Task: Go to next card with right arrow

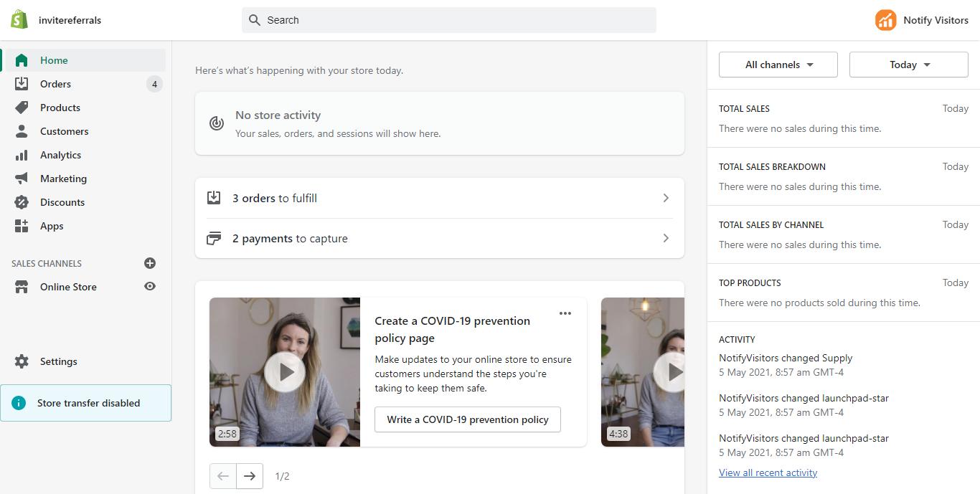Action: (x=250, y=476)
